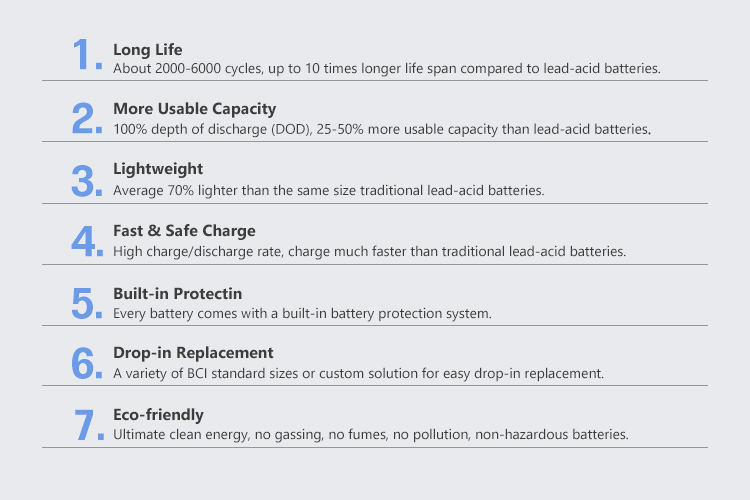The width and height of the screenshot is (750, 500).
Task: Select the More Usable Capacity heading
Action: click(195, 109)
